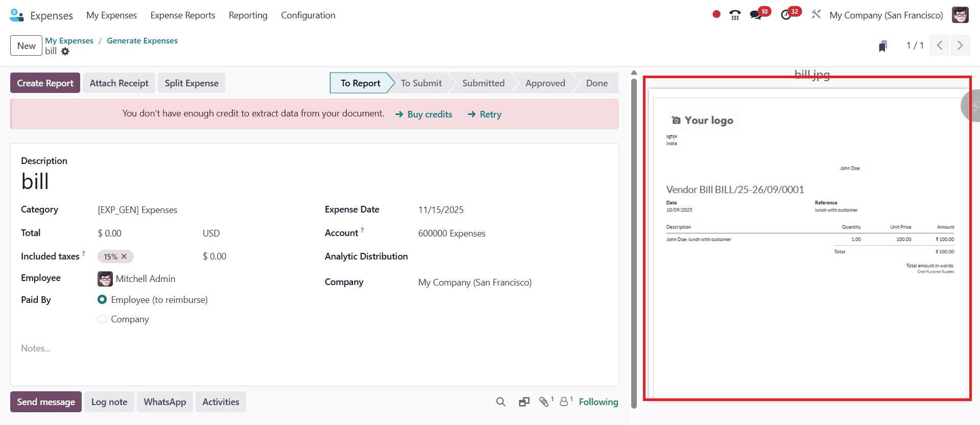Click the red recording indicator dot
Screen dimensions: 980x425
tap(716, 14)
